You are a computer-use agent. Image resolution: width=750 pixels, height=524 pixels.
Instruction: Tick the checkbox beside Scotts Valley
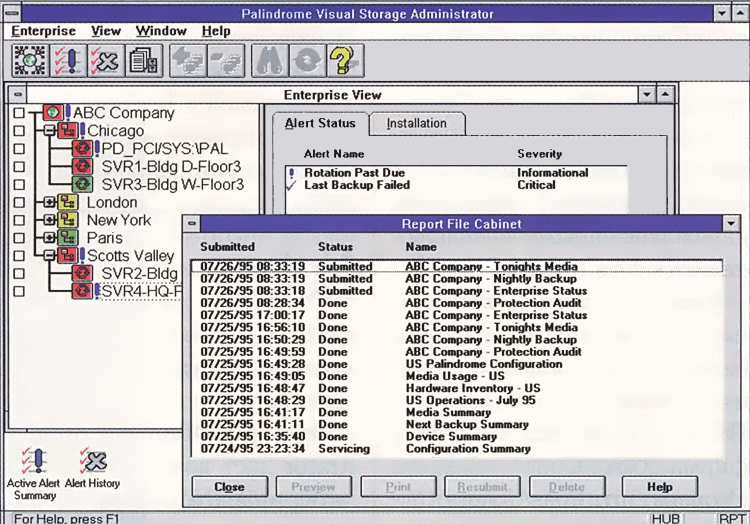pyautogui.click(x=19, y=255)
